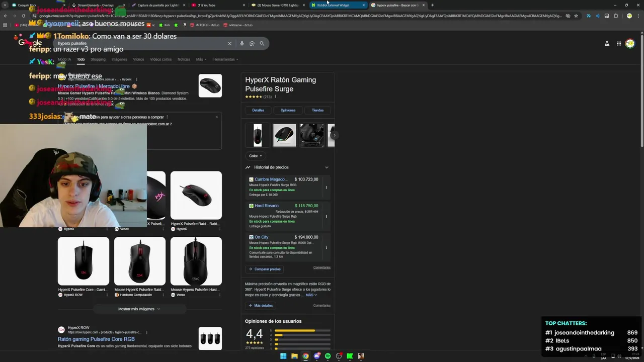
Task: Click the search magnifier icon
Action: (x=262, y=44)
